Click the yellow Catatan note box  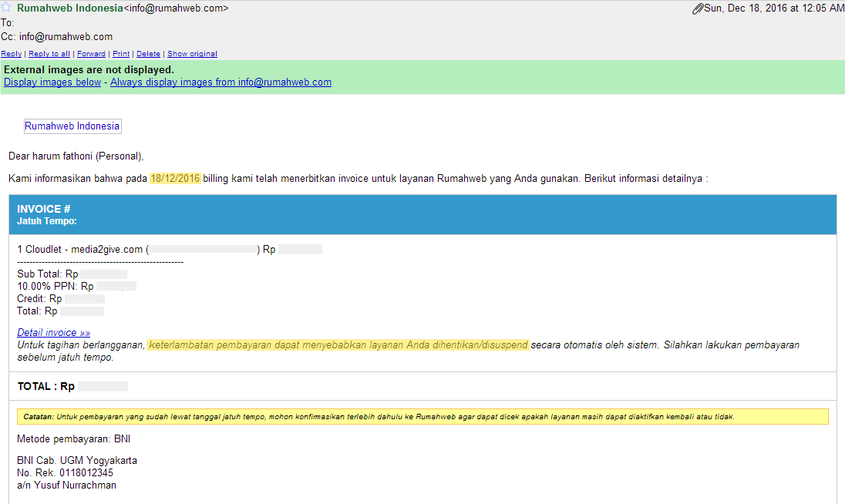pyautogui.click(x=422, y=417)
